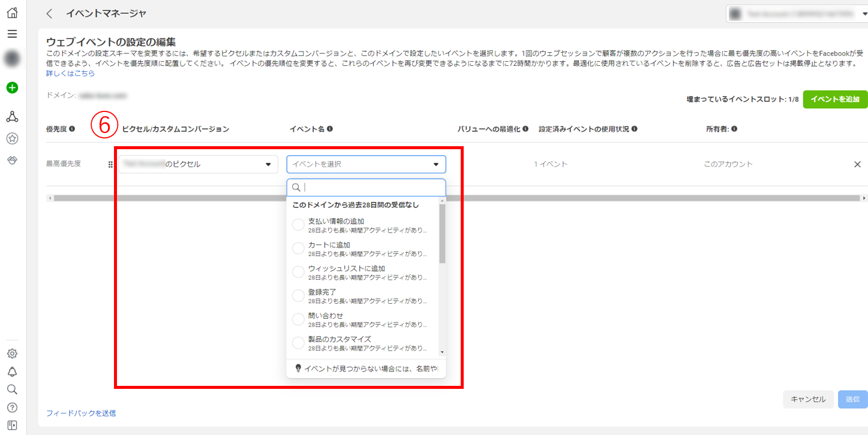
Task: Open the help question mark icon
Action: click(x=12, y=407)
